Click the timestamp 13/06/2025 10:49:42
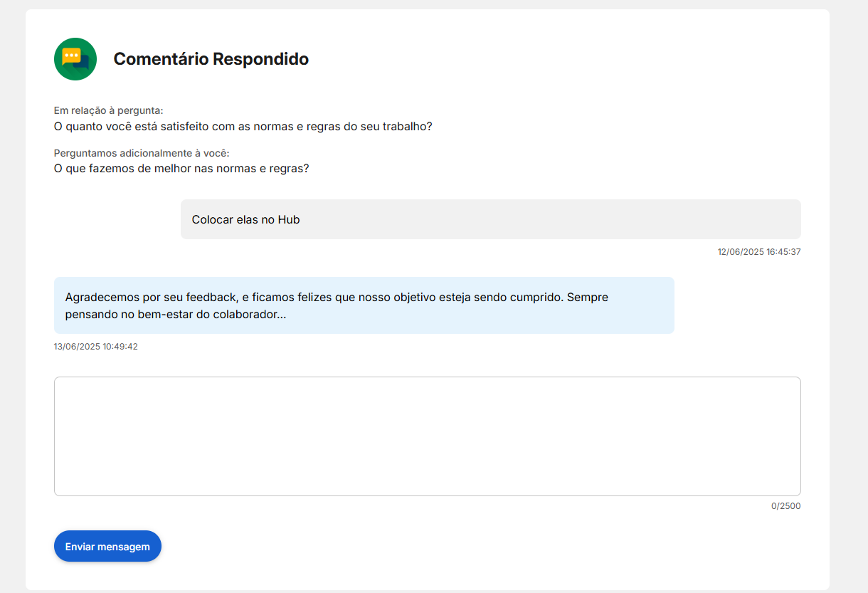Screen dimensions: 868x593 [96, 347]
